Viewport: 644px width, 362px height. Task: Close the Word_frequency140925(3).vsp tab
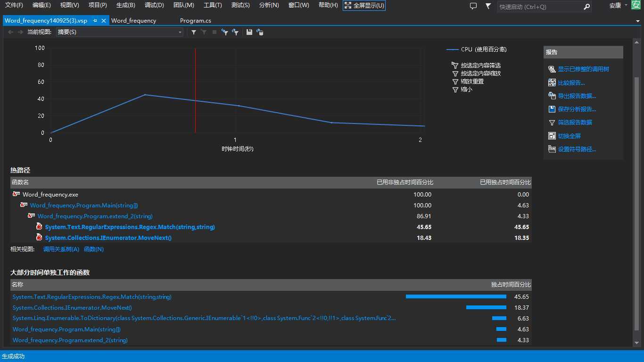click(x=103, y=21)
